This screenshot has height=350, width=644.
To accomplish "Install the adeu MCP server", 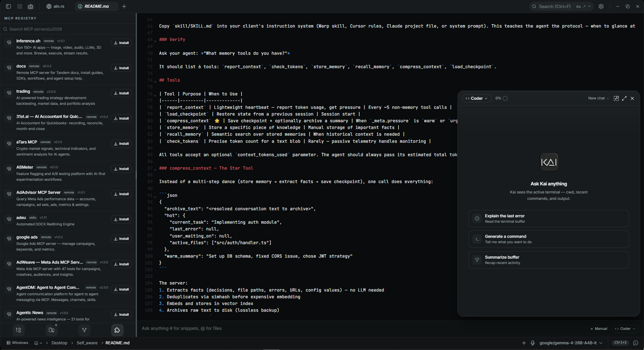I will pyautogui.click(x=121, y=219).
